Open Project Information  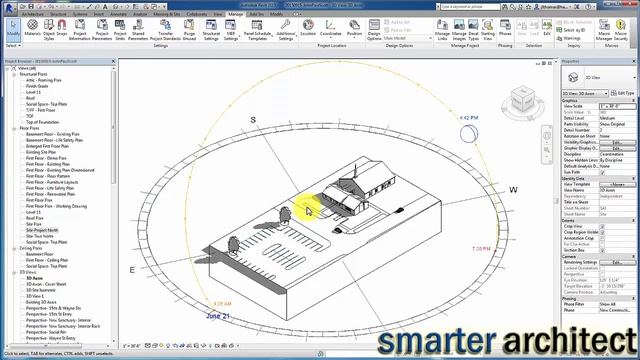(80, 29)
